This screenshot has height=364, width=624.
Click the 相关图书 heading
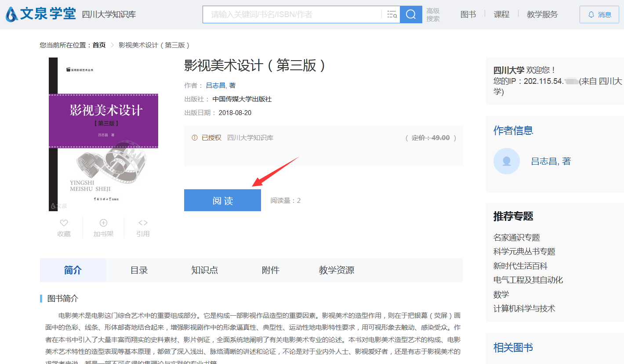[x=513, y=348]
